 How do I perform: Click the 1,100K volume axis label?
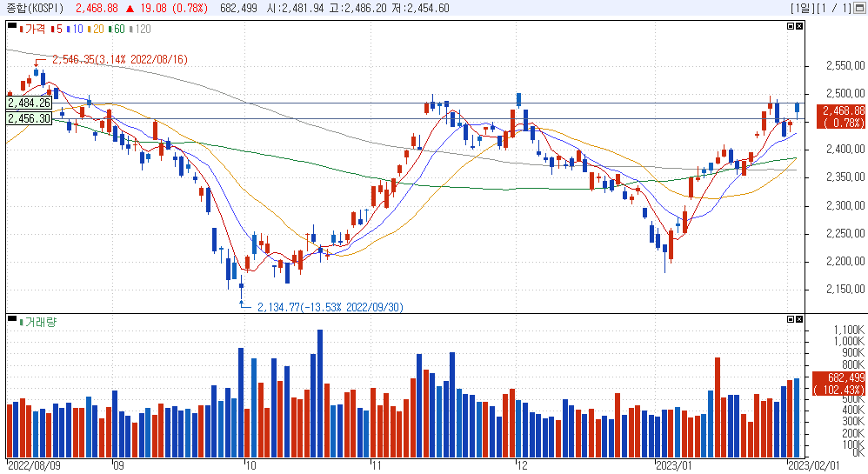(x=849, y=330)
